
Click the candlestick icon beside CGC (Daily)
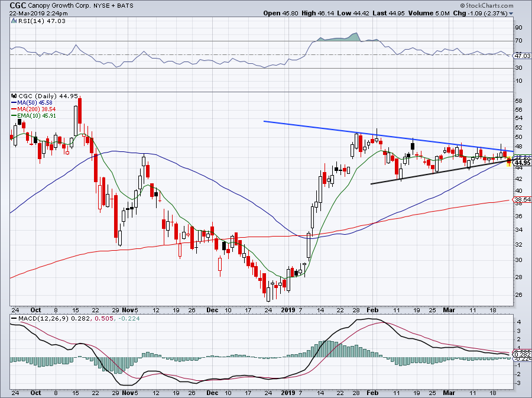[14, 96]
